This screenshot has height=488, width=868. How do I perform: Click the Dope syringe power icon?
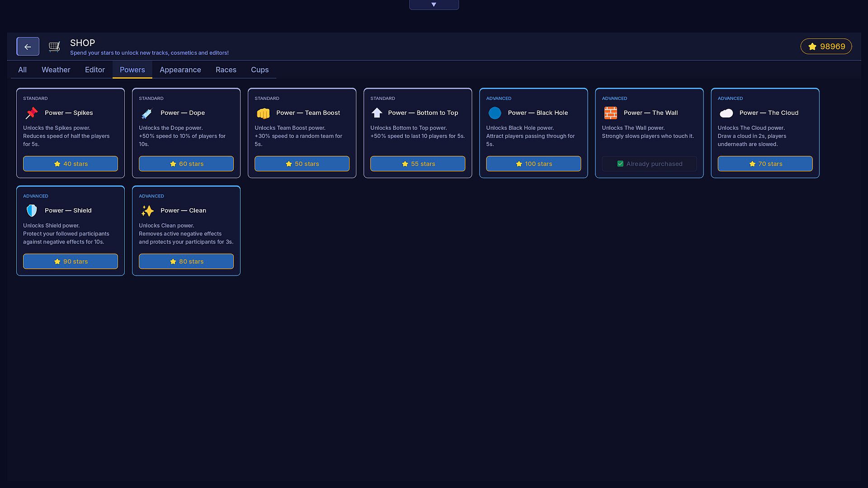[x=147, y=113]
